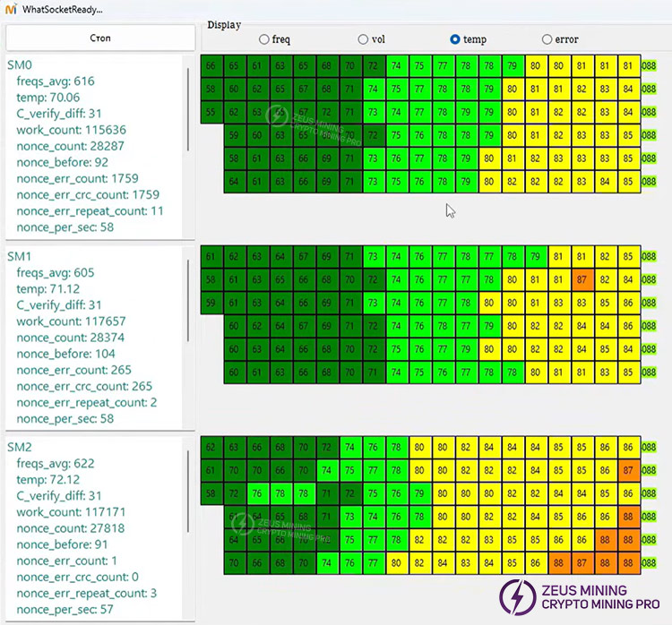Image resolution: width=672 pixels, height=625 pixels.
Task: Select the error display radio button
Action: click(547, 39)
